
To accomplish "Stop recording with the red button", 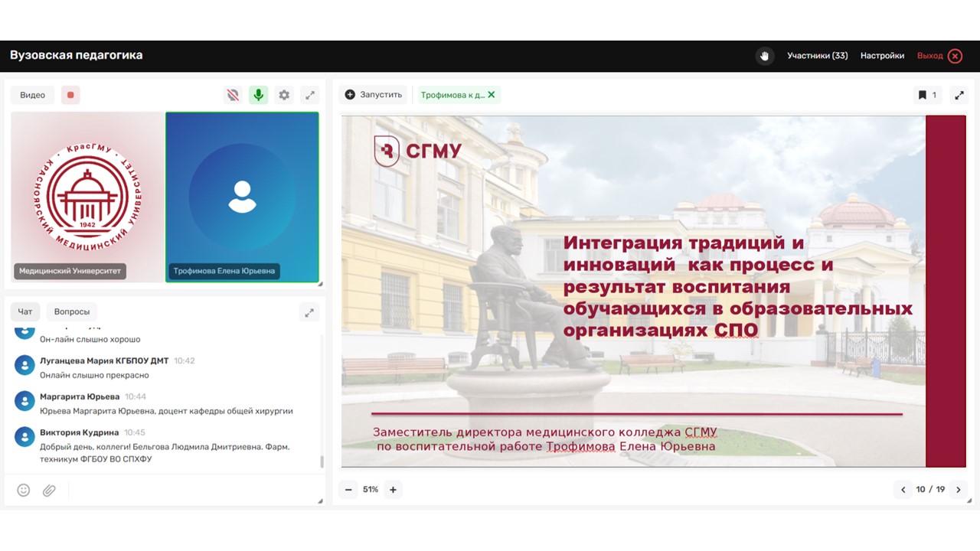I will click(x=70, y=95).
